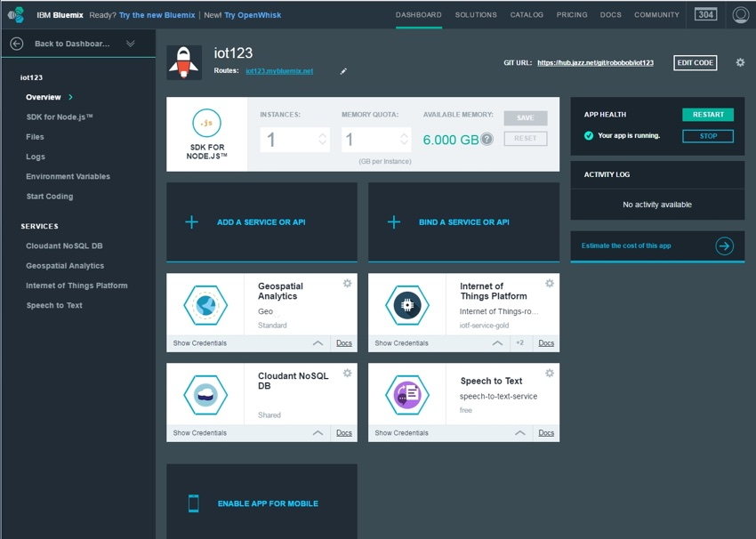Click the Instances input field
The image size is (756, 539).
pos(294,140)
